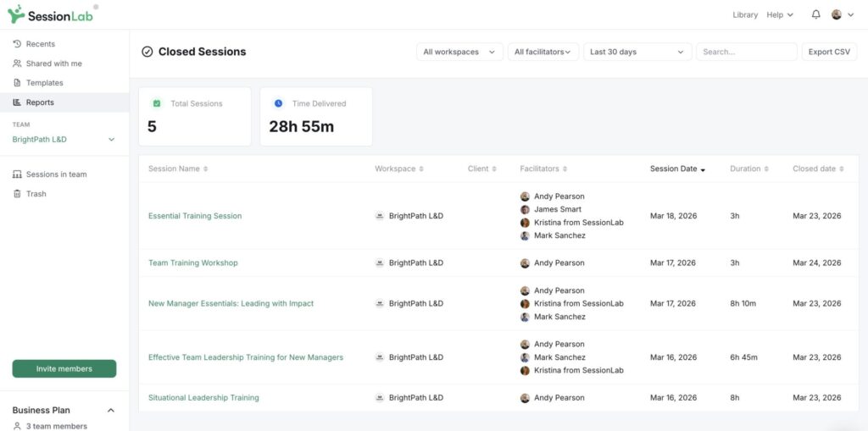
Task: Open the notifications bell
Action: pos(816,15)
